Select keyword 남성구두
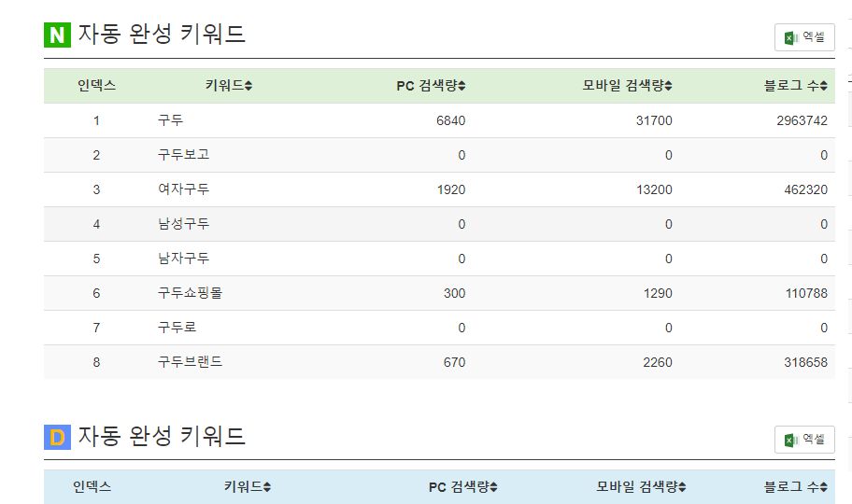The image size is (852, 504). pos(184,224)
